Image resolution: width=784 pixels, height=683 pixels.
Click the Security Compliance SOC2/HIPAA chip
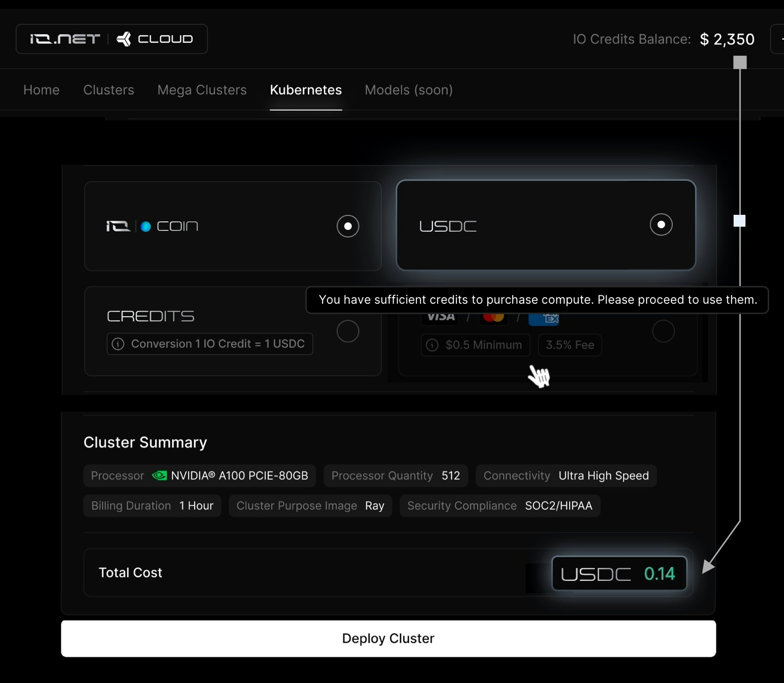500,506
